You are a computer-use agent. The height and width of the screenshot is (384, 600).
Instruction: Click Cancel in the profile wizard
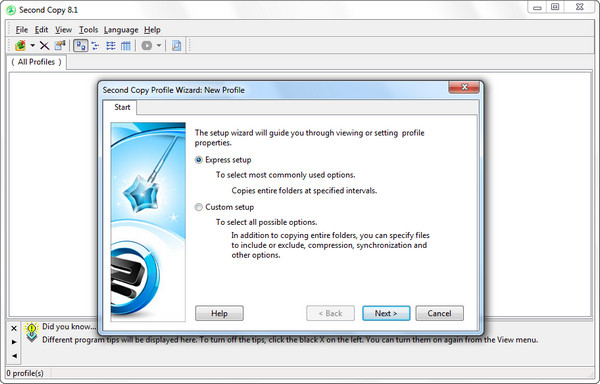[439, 313]
